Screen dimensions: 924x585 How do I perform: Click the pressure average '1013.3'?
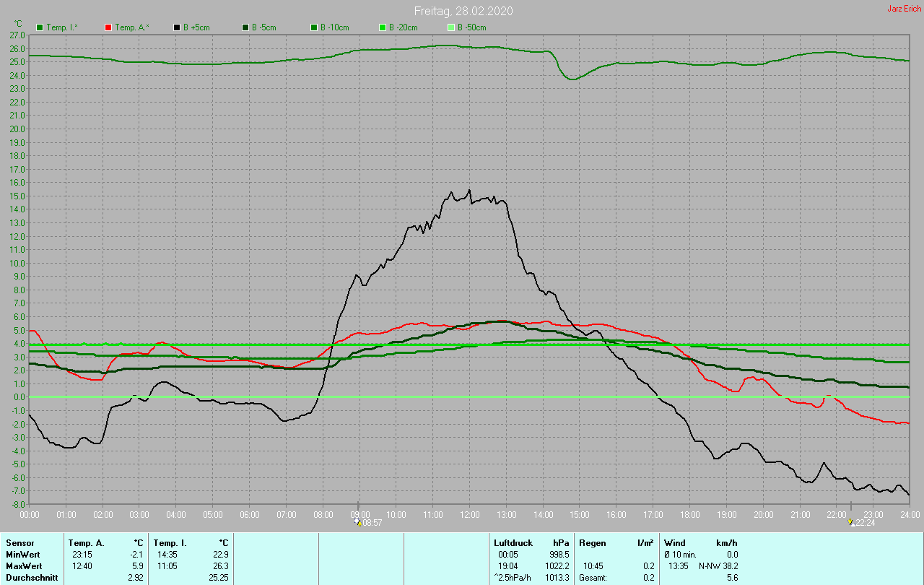(556, 577)
